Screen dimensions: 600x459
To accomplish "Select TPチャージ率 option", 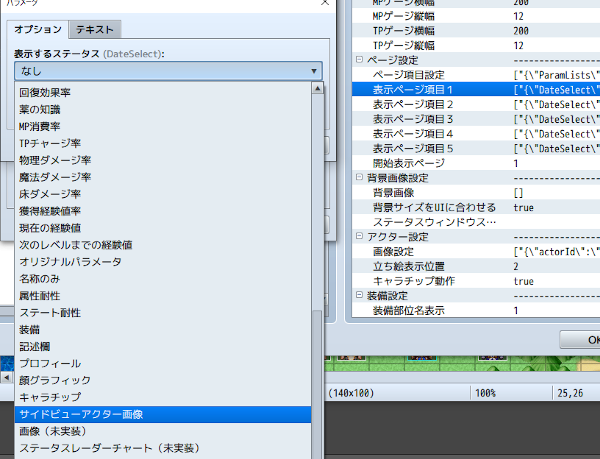I will pyautogui.click(x=163, y=143).
